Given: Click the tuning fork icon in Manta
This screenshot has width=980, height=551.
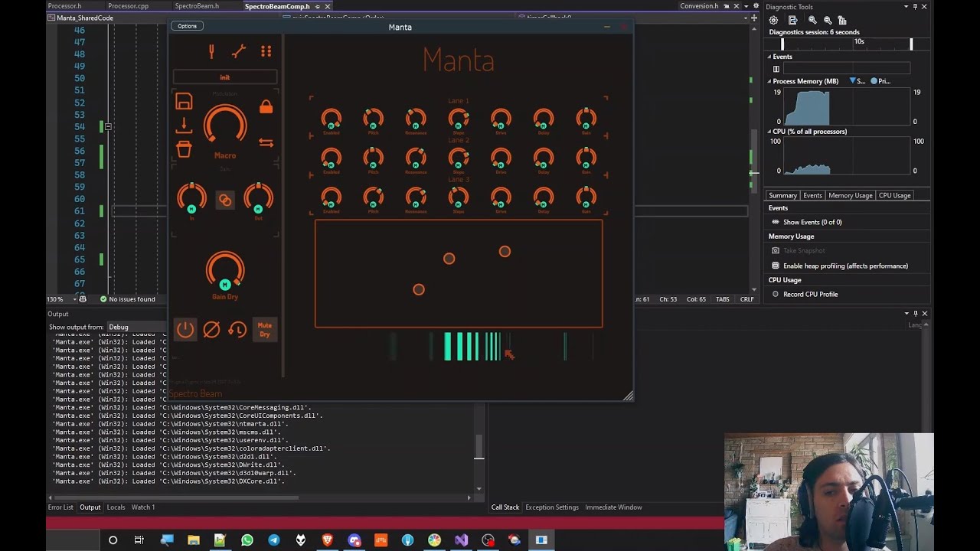Looking at the screenshot, I should coord(211,51).
